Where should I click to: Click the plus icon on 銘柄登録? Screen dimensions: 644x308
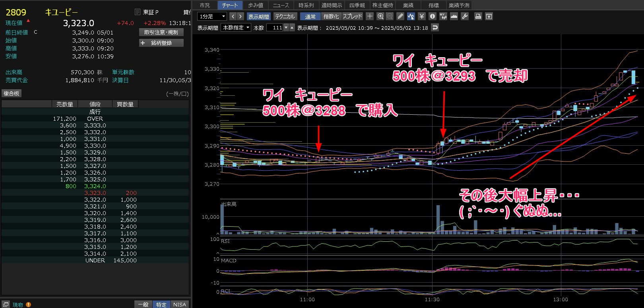(x=143, y=43)
